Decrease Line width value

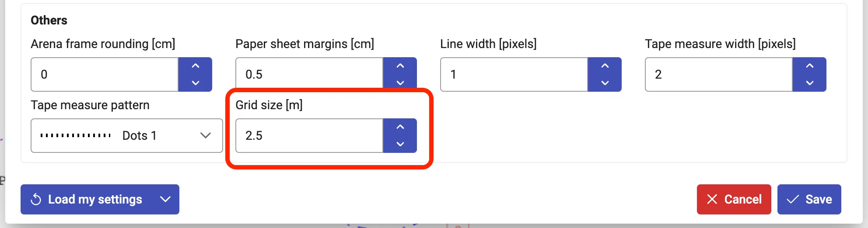tap(605, 83)
